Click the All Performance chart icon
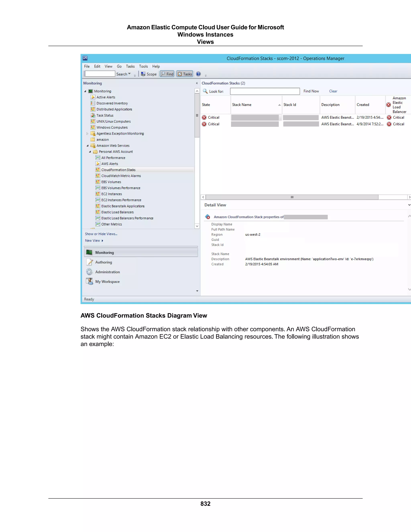Viewport: 411px width, 532px height. [98, 158]
